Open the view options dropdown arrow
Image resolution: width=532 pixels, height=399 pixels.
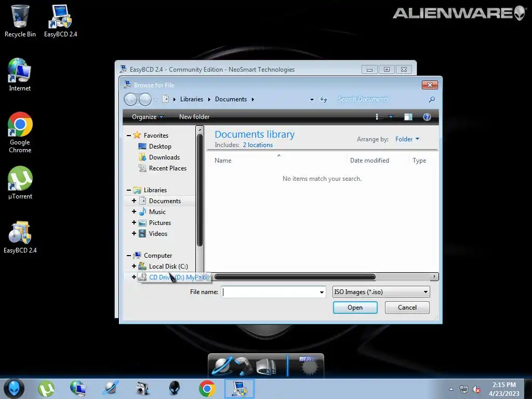[x=391, y=117]
